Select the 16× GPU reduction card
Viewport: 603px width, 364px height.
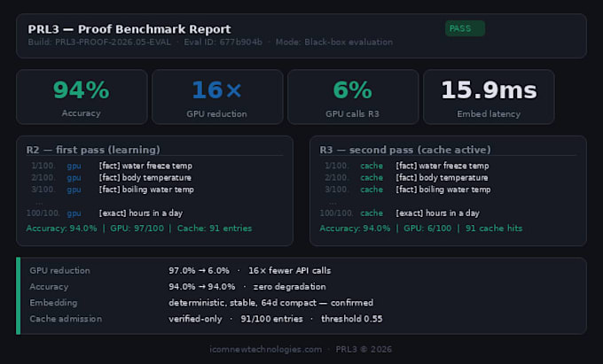[217, 97]
